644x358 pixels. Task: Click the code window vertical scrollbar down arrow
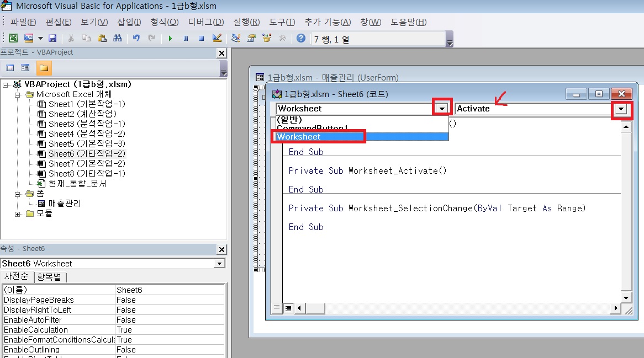tap(626, 298)
